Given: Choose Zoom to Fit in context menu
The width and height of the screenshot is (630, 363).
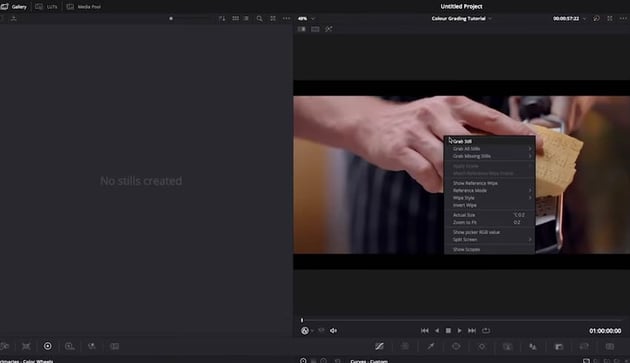Looking at the screenshot, I should click(489, 222).
